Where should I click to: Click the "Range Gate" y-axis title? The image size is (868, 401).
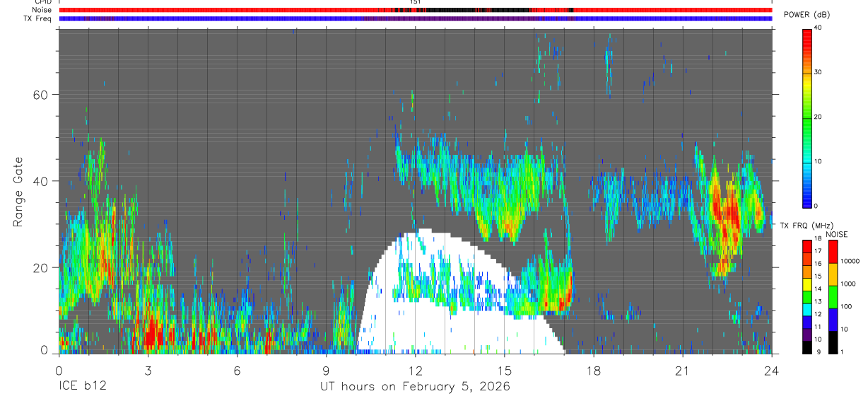coord(18,191)
